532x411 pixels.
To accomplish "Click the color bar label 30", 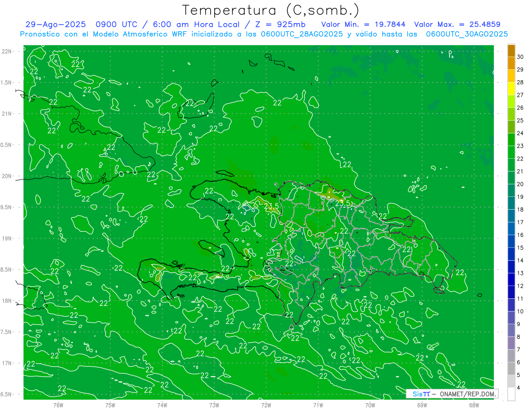I will tap(520, 57).
